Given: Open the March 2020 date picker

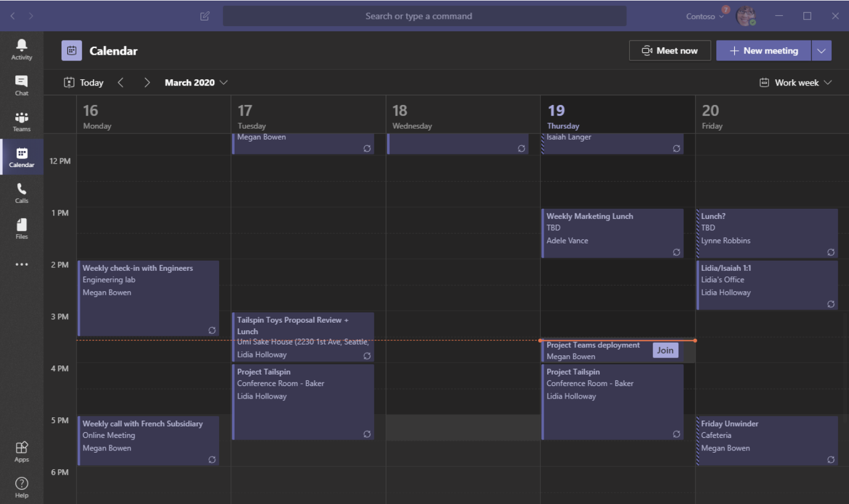Looking at the screenshot, I should tap(195, 82).
